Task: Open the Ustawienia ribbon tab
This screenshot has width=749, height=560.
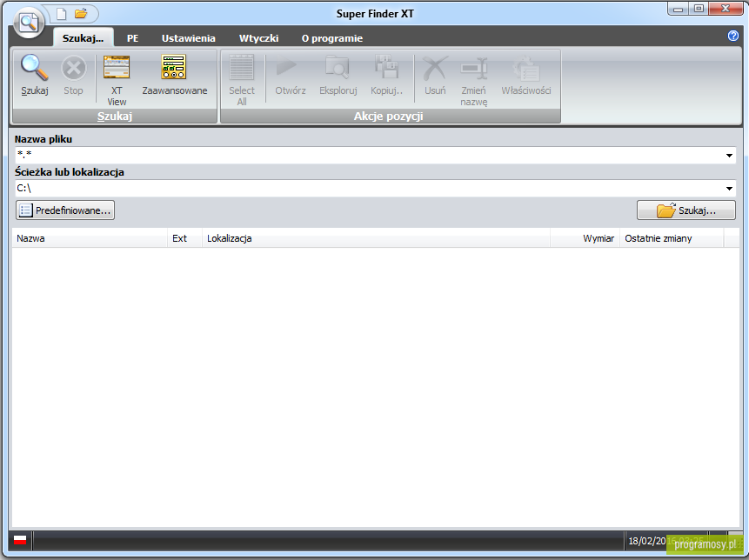Action: coord(188,38)
